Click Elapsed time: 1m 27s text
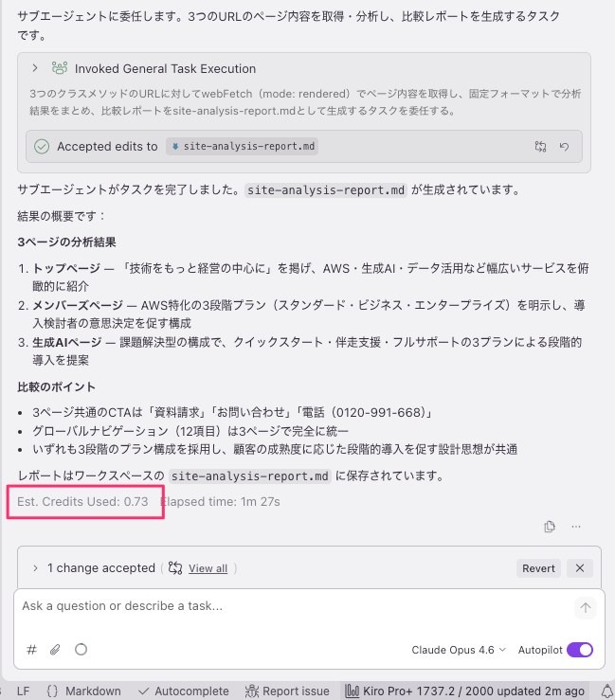The width and height of the screenshot is (615, 700). [x=220, y=502]
